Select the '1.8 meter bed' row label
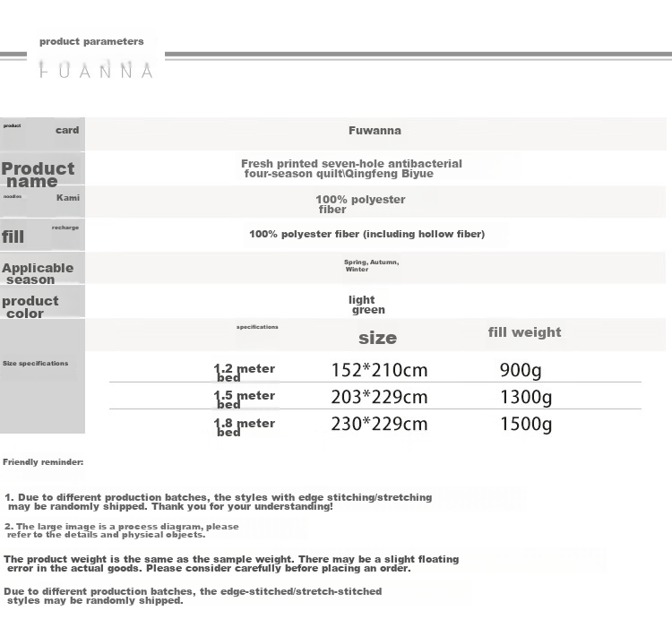Image resolution: width=672 pixels, height=628 pixels. pos(245,427)
